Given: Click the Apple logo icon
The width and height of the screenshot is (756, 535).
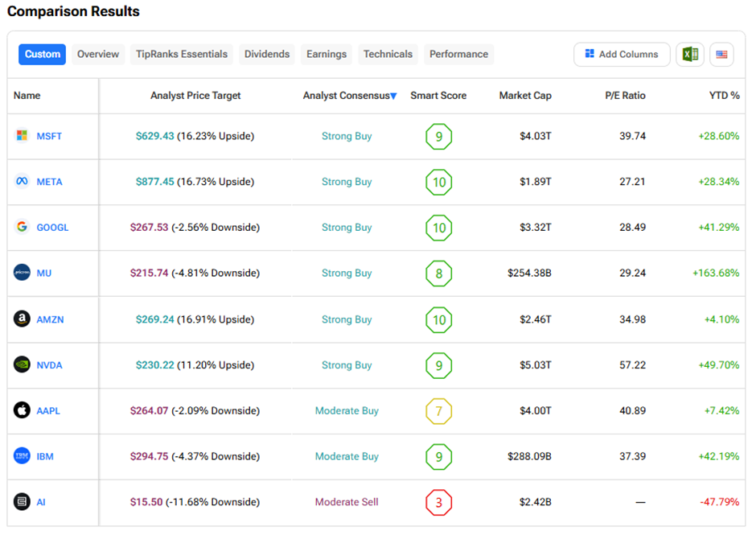Looking at the screenshot, I should (x=23, y=410).
